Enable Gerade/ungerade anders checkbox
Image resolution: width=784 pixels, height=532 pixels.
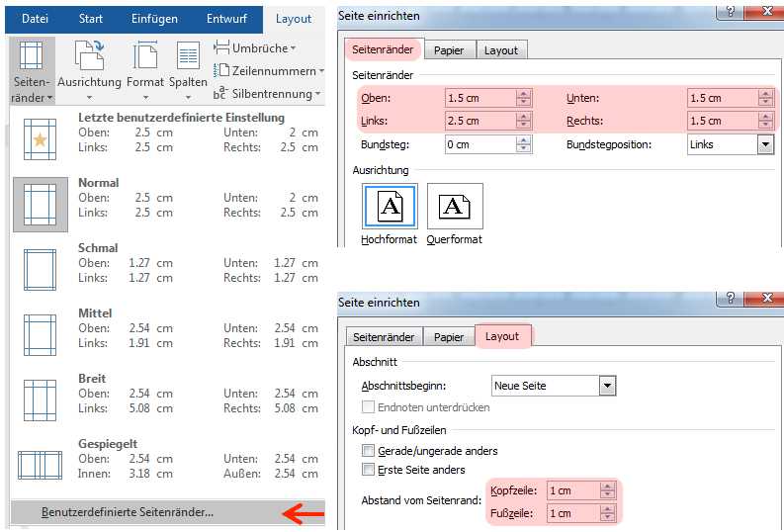(369, 451)
